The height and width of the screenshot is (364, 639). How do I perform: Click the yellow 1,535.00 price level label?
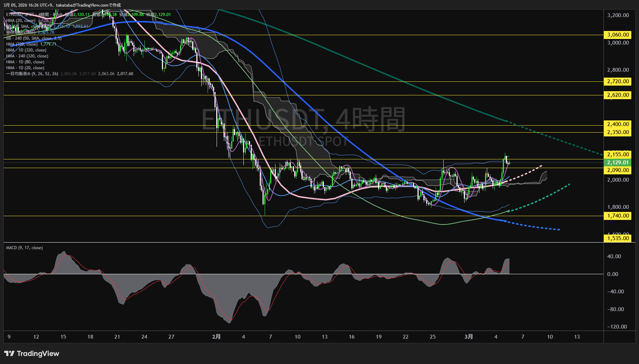coord(618,238)
